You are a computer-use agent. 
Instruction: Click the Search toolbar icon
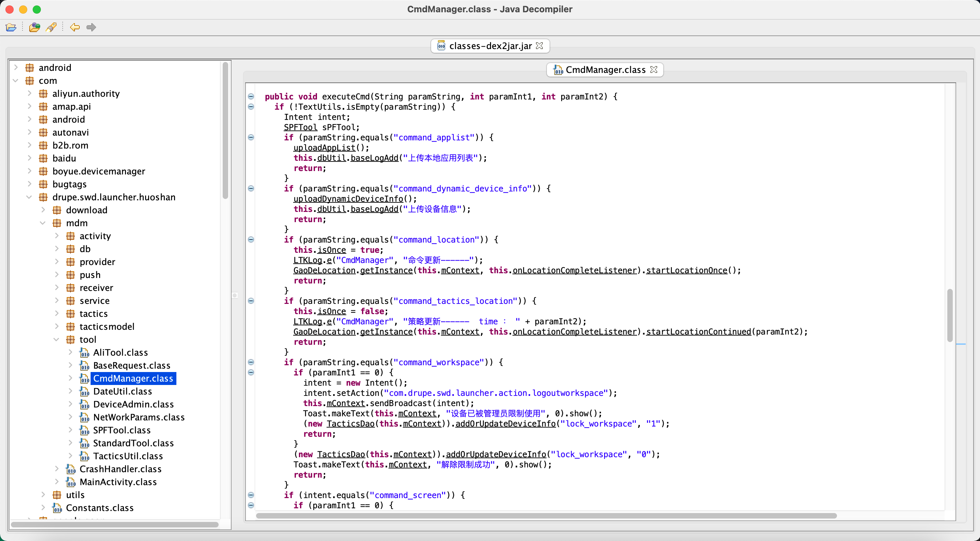51,27
